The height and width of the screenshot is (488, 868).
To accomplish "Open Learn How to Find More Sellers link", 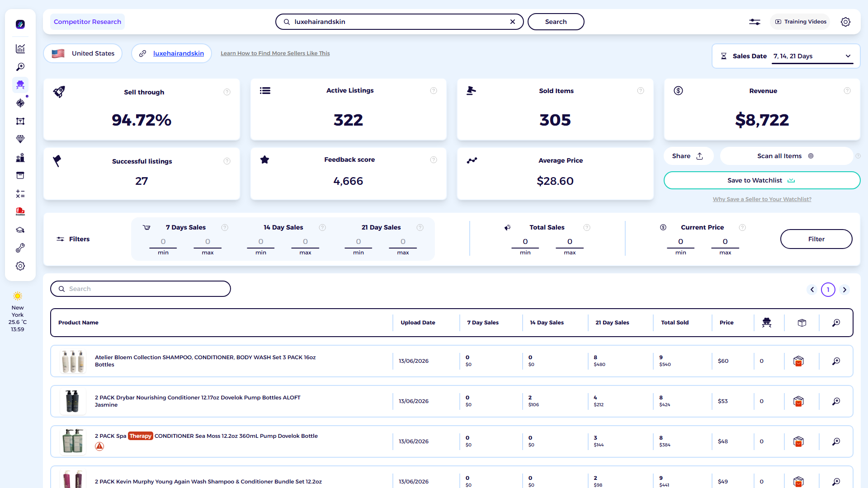I will pyautogui.click(x=275, y=53).
